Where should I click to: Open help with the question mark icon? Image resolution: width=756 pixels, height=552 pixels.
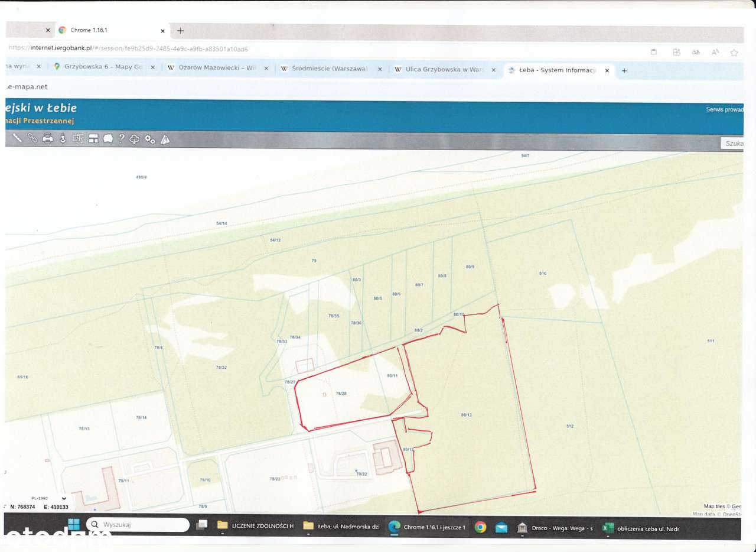121,138
